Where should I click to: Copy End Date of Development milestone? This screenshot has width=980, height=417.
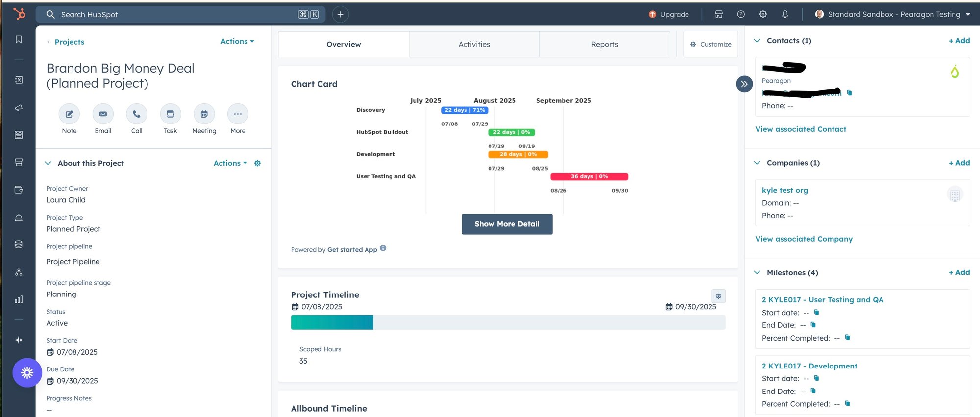click(813, 391)
